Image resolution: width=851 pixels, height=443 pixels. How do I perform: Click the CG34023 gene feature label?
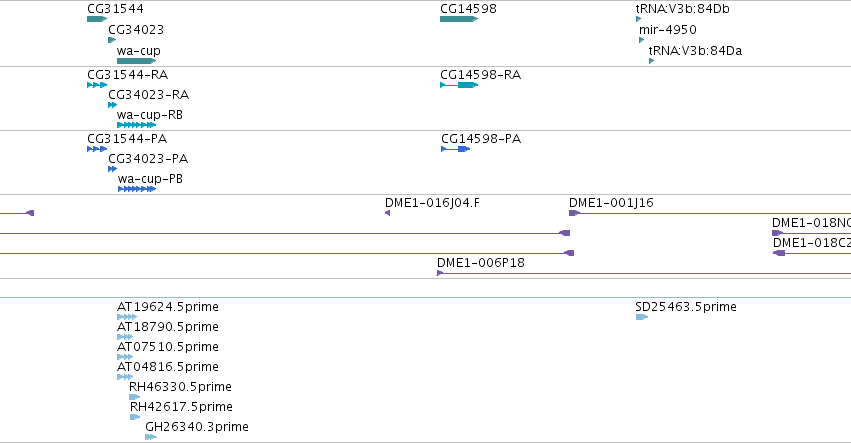coord(136,30)
